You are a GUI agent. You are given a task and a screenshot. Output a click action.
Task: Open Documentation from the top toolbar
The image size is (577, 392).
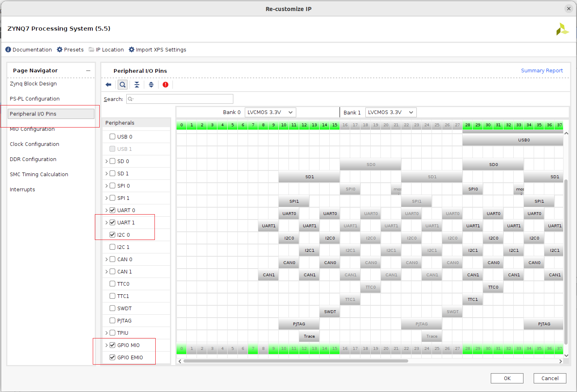click(29, 49)
